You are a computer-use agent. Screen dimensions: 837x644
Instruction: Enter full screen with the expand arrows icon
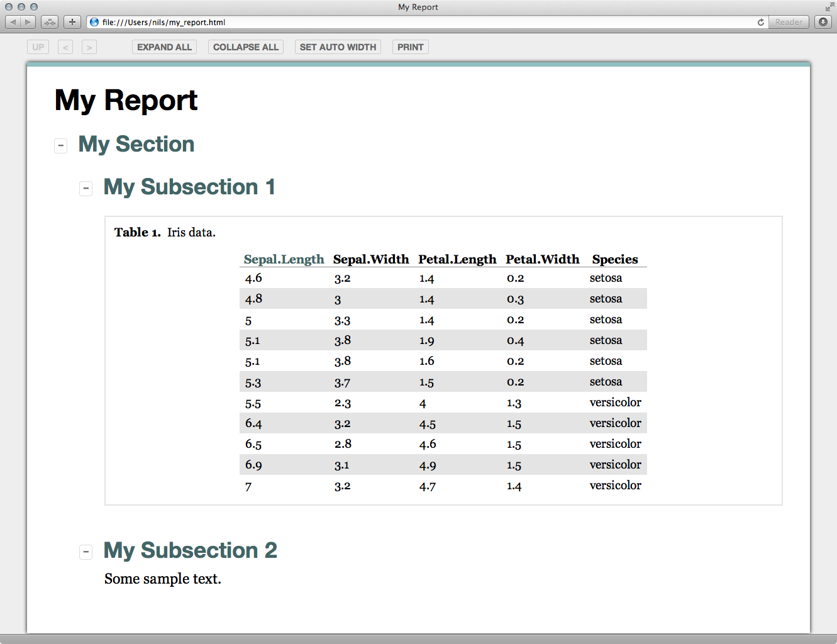[829, 7]
